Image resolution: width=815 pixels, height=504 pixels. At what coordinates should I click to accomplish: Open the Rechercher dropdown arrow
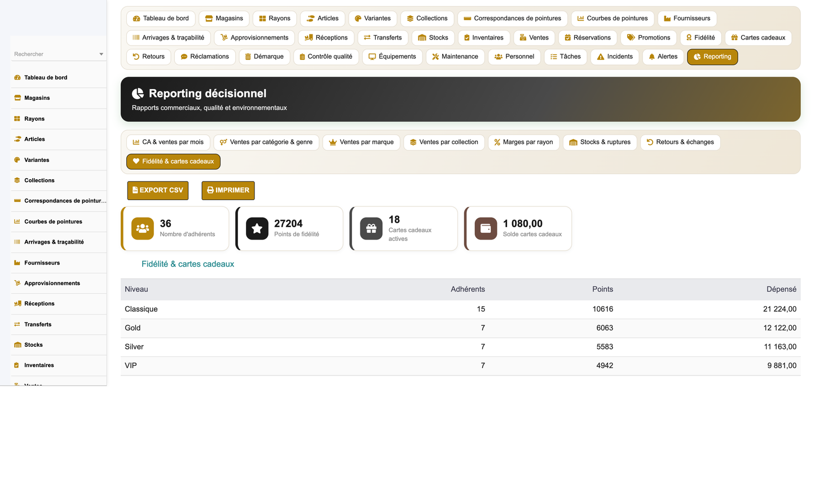[102, 54]
